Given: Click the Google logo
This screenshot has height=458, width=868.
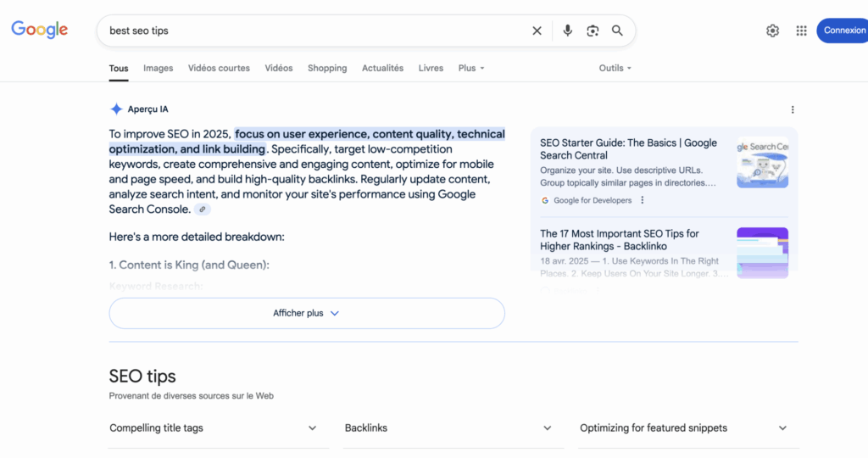Looking at the screenshot, I should tap(39, 30).
